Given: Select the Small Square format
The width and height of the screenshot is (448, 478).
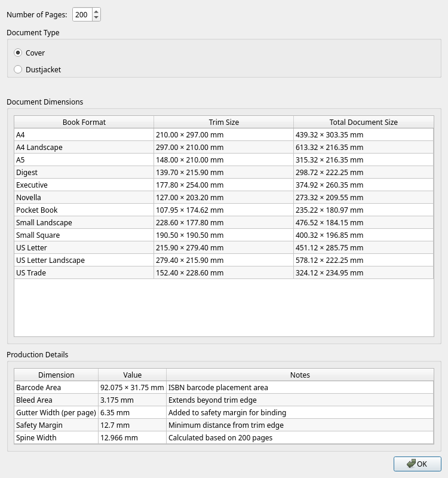Looking at the screenshot, I should click(84, 235).
